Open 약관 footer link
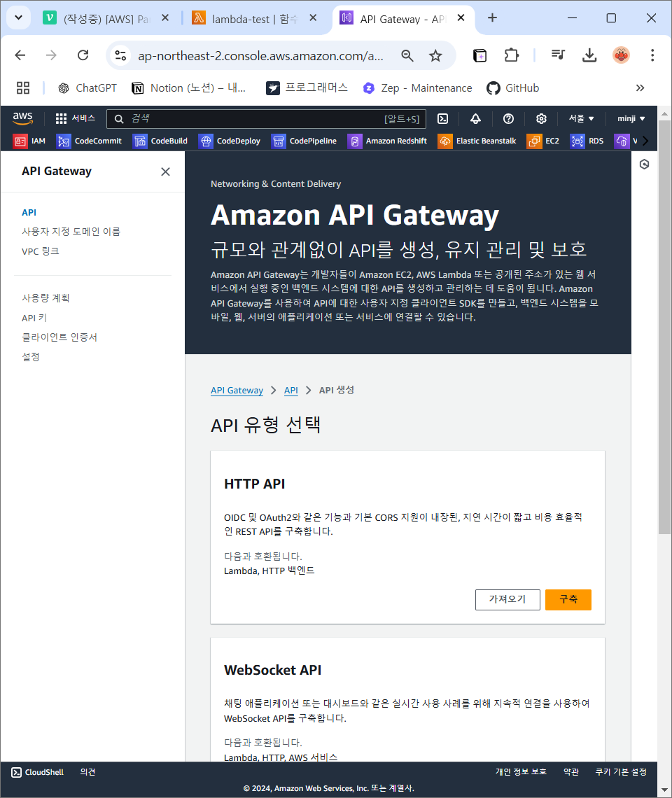Screen dimensions: 672x798 tap(571, 772)
